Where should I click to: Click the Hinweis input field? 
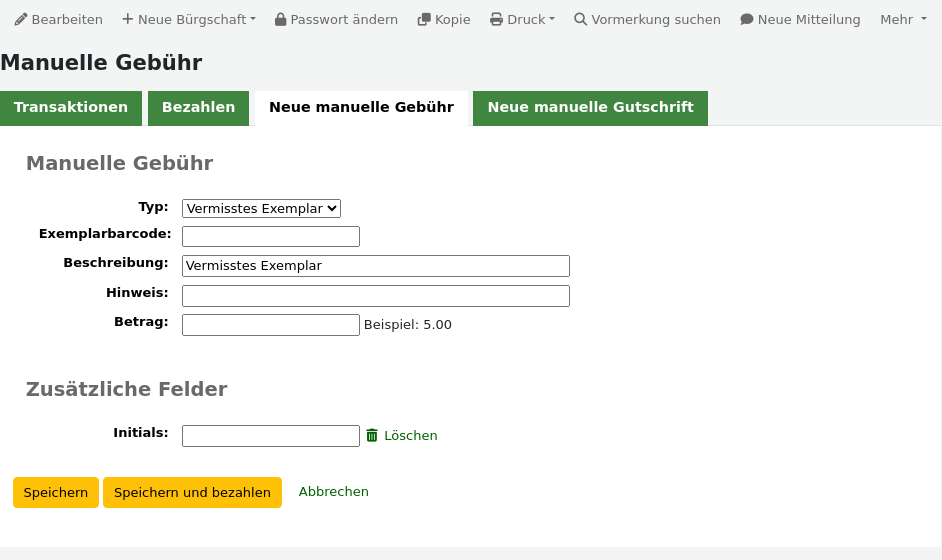[375, 296]
